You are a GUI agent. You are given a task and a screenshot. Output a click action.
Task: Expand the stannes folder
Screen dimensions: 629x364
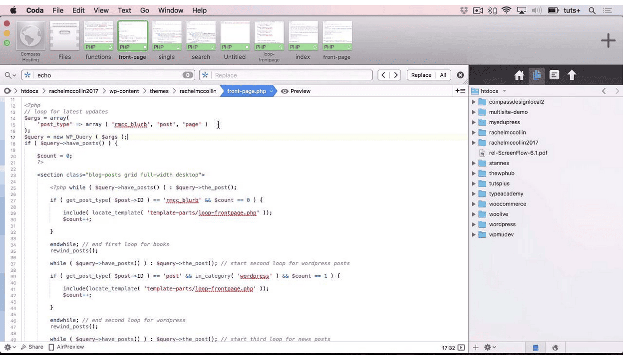click(x=474, y=163)
